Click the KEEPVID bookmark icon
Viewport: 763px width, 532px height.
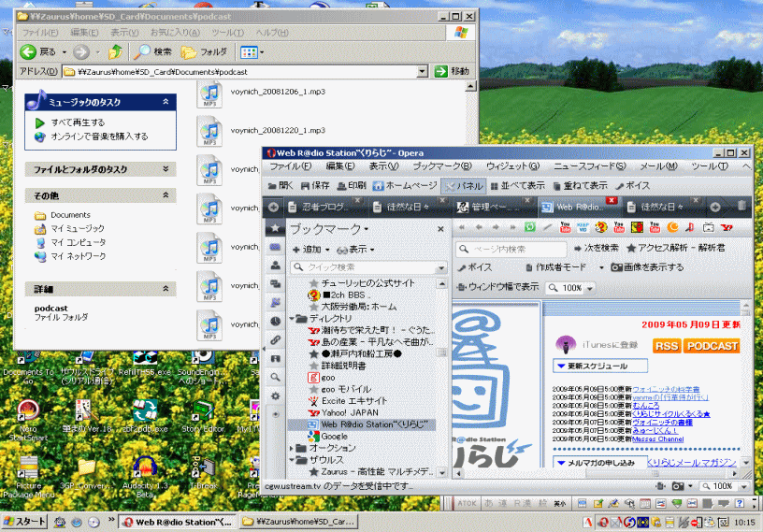click(x=583, y=227)
